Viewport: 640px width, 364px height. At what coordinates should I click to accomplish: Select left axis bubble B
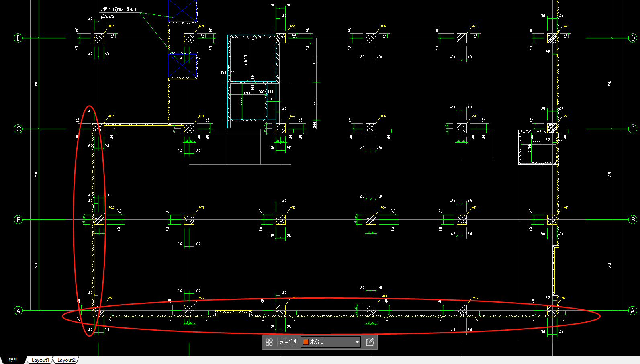[18, 220]
